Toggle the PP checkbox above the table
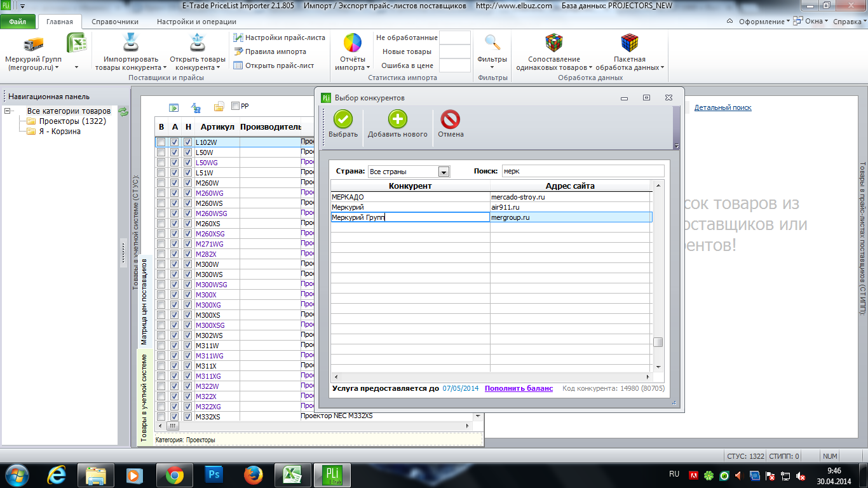The width and height of the screenshot is (868, 488). [x=235, y=106]
